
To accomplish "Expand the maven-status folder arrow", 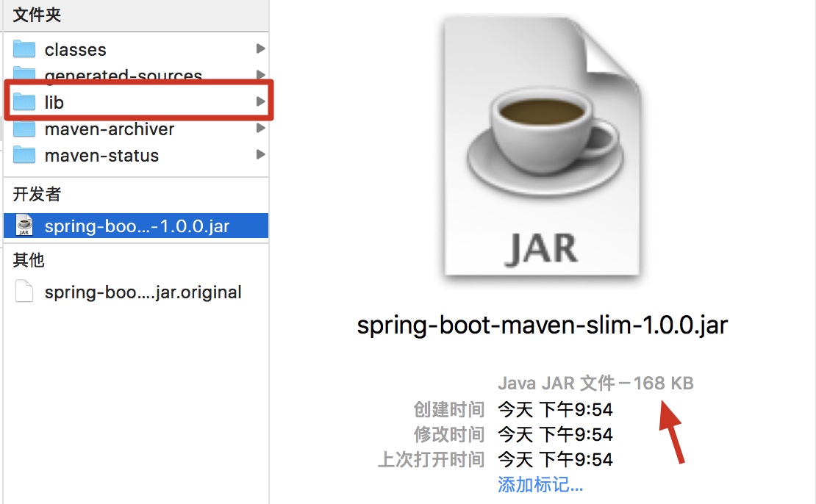I will 260,154.
